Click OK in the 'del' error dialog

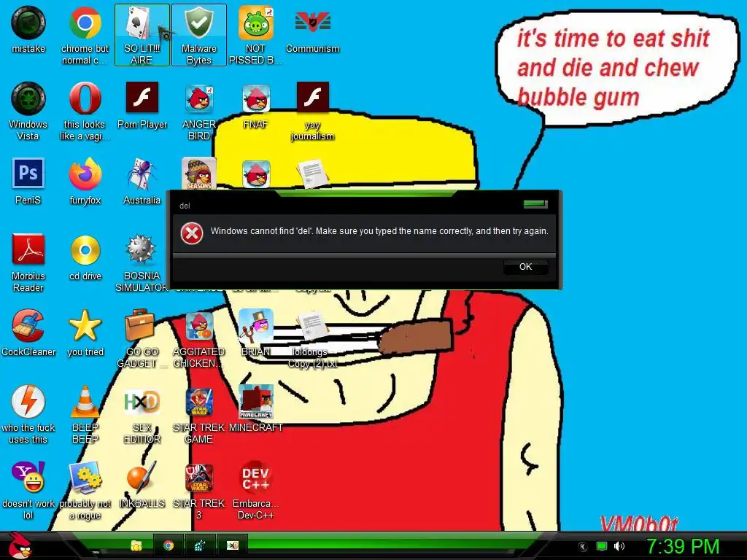click(525, 267)
